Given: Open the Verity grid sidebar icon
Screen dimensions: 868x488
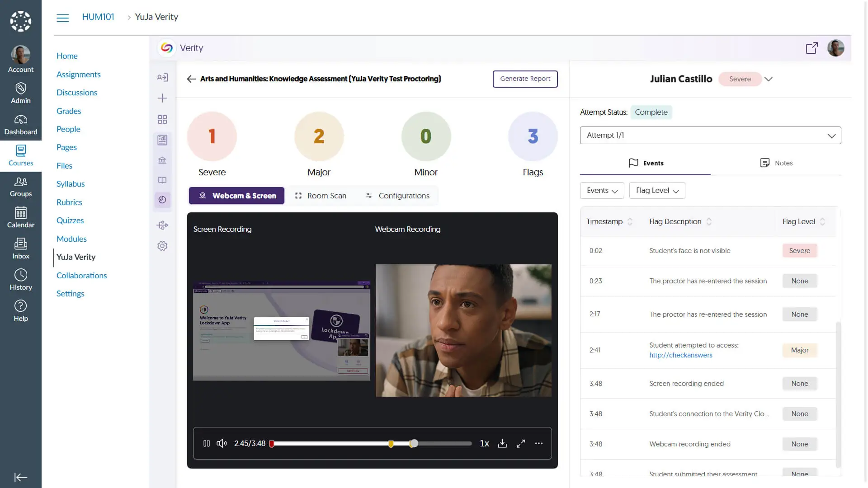Looking at the screenshot, I should 162,119.
